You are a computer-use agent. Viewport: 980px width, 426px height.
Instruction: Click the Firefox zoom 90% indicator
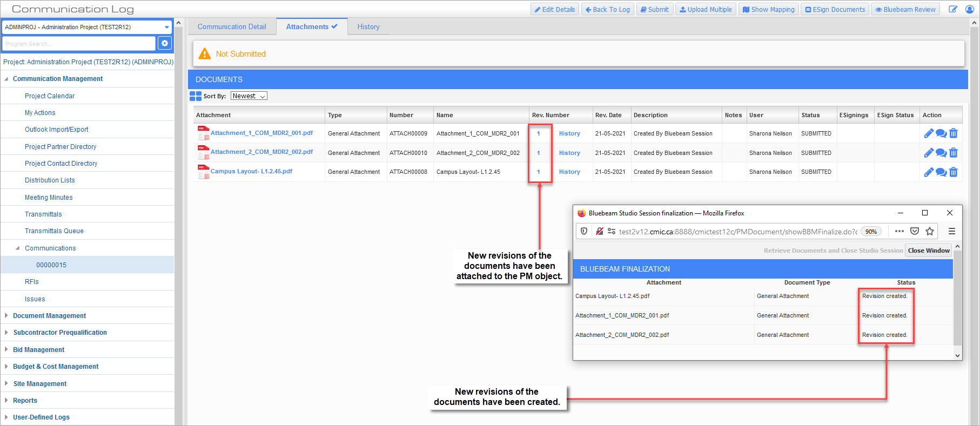point(871,231)
